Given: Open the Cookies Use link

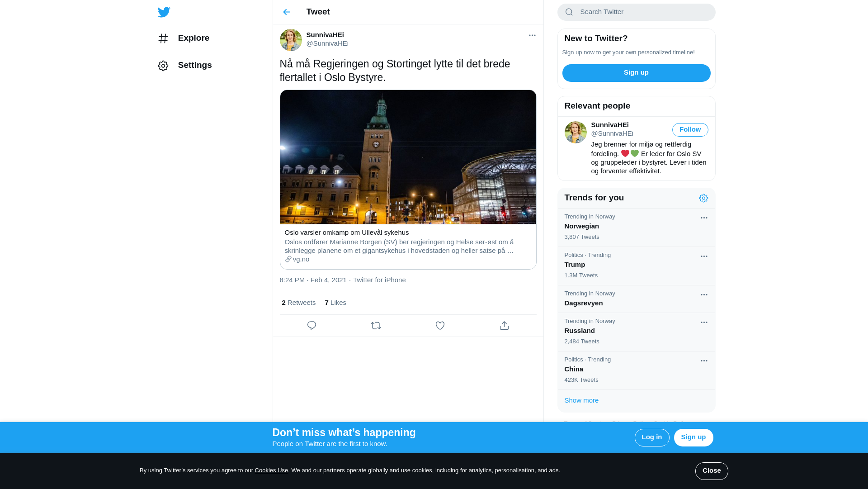Looking at the screenshot, I should point(271,470).
